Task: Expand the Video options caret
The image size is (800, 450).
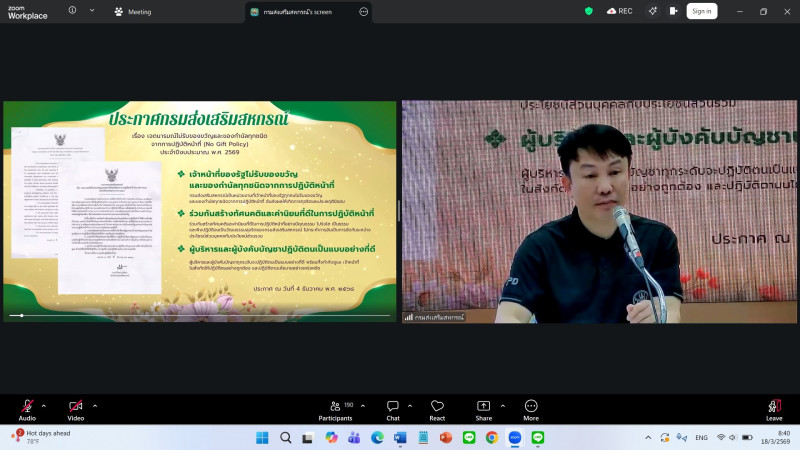Action: coord(95,405)
